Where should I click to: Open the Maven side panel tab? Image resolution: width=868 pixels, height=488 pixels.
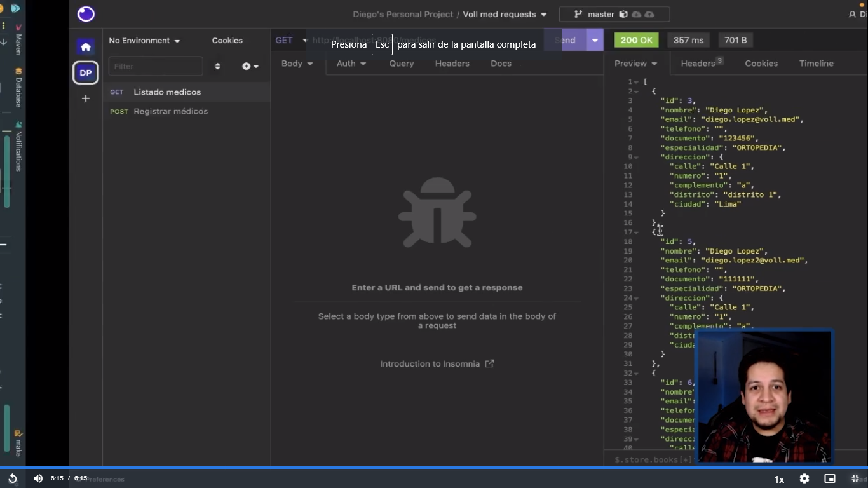pyautogui.click(x=18, y=40)
